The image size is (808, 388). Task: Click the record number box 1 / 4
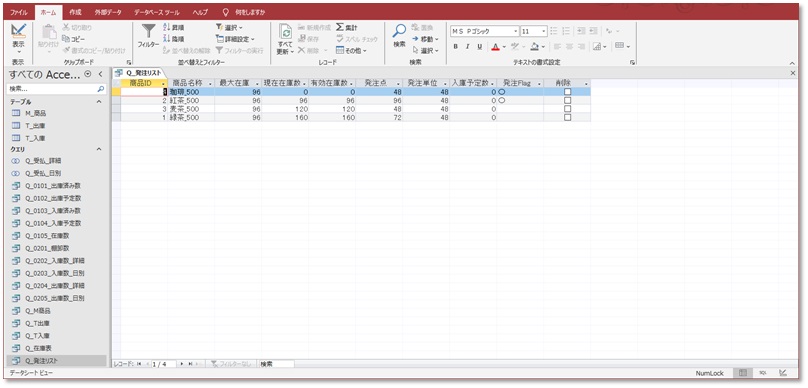163,364
